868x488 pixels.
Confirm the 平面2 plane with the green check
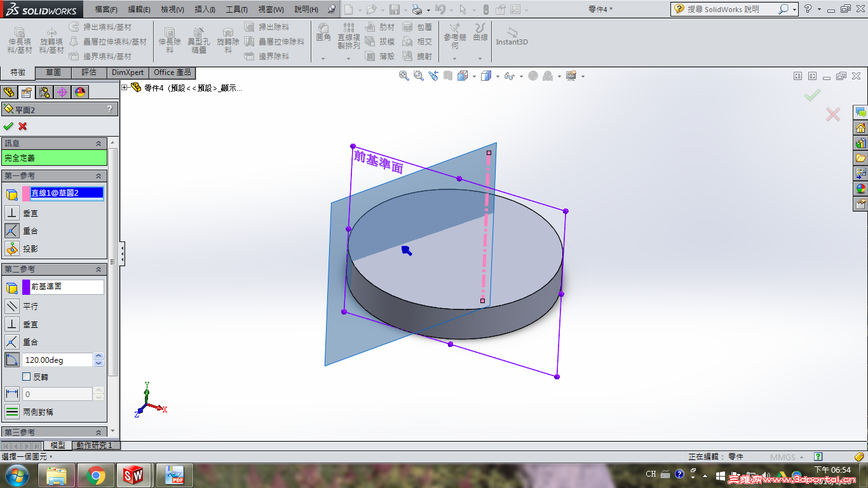point(8,126)
